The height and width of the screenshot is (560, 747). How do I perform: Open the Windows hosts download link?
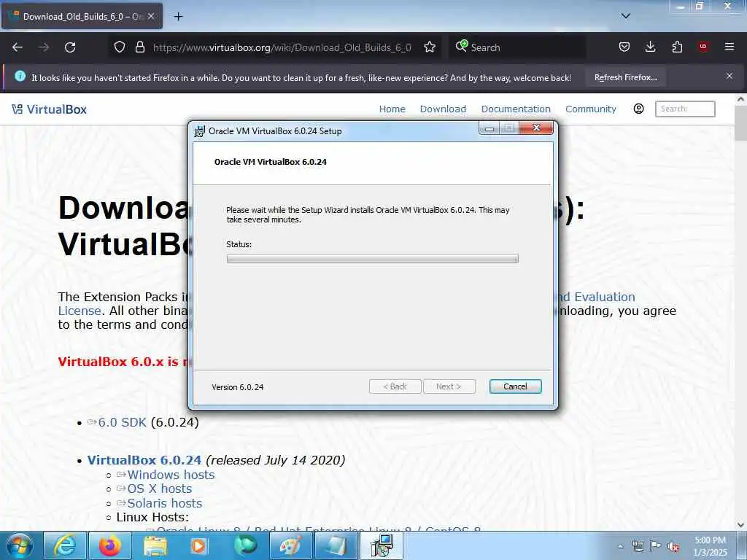(171, 475)
